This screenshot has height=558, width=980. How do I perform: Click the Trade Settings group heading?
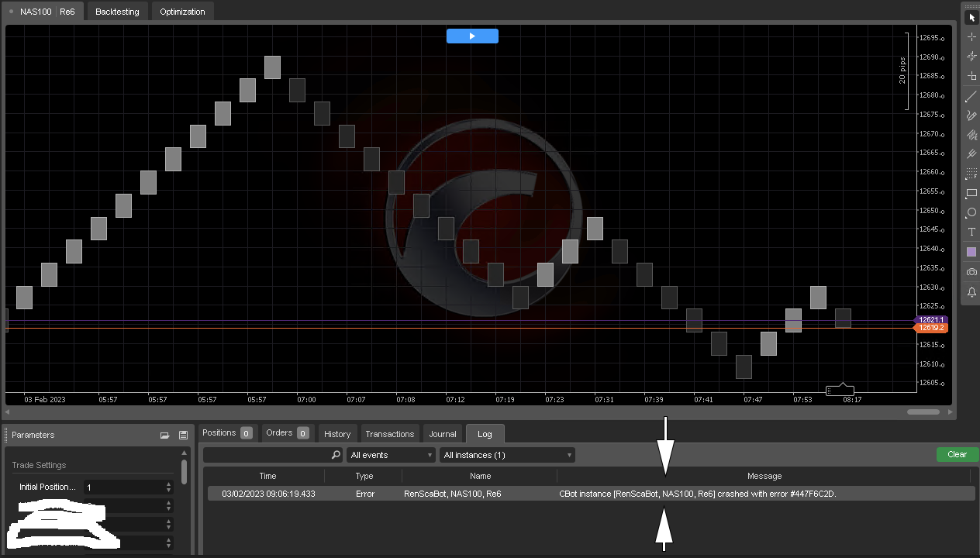coord(39,465)
